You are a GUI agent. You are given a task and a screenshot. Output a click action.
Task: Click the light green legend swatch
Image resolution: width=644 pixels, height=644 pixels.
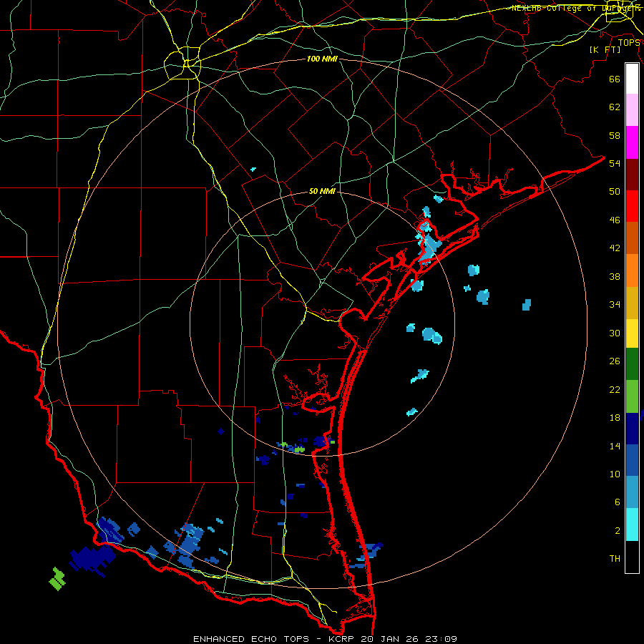coord(632,396)
